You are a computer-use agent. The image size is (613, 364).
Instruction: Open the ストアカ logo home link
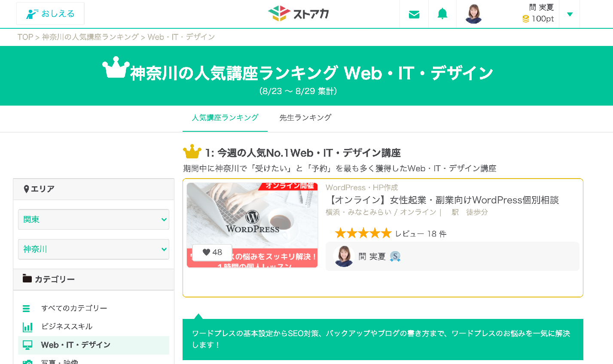tap(299, 14)
